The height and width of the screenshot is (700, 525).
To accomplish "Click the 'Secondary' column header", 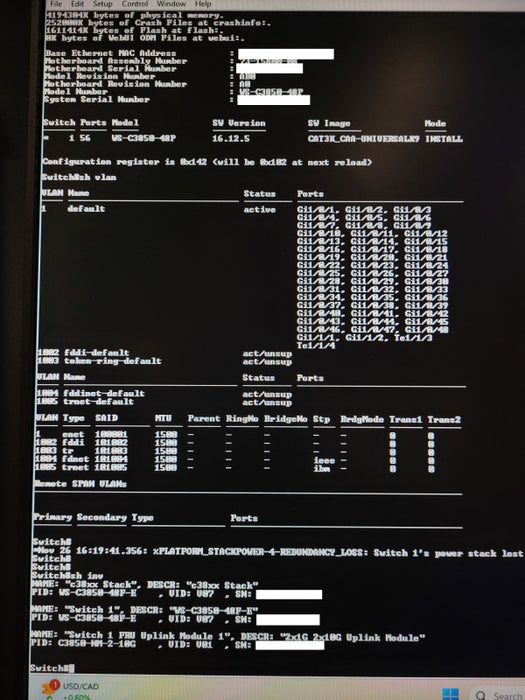I will (x=102, y=517).
